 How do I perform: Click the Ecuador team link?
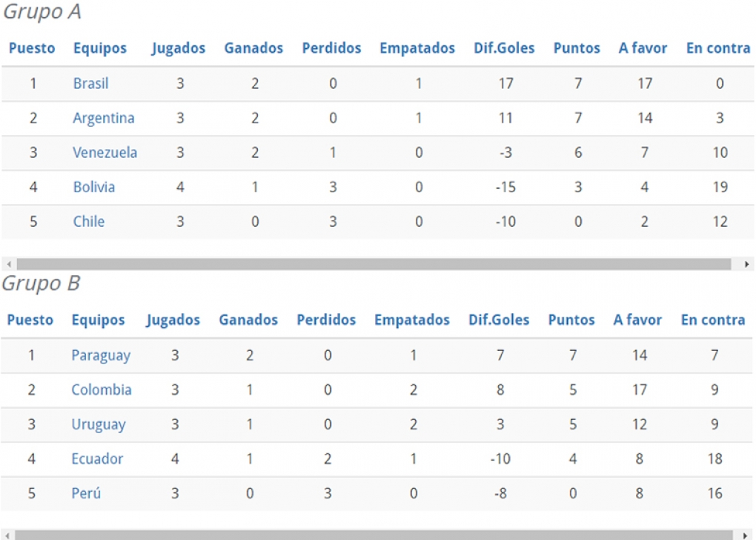[97, 459]
